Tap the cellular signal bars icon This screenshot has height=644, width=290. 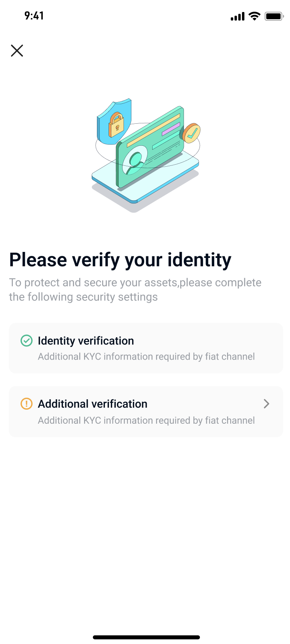(238, 16)
